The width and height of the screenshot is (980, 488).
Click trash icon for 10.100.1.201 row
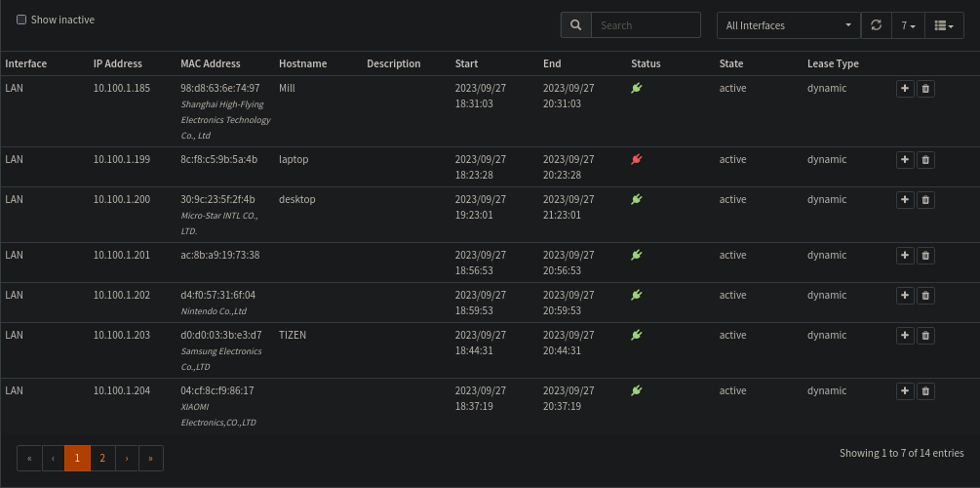tap(926, 256)
